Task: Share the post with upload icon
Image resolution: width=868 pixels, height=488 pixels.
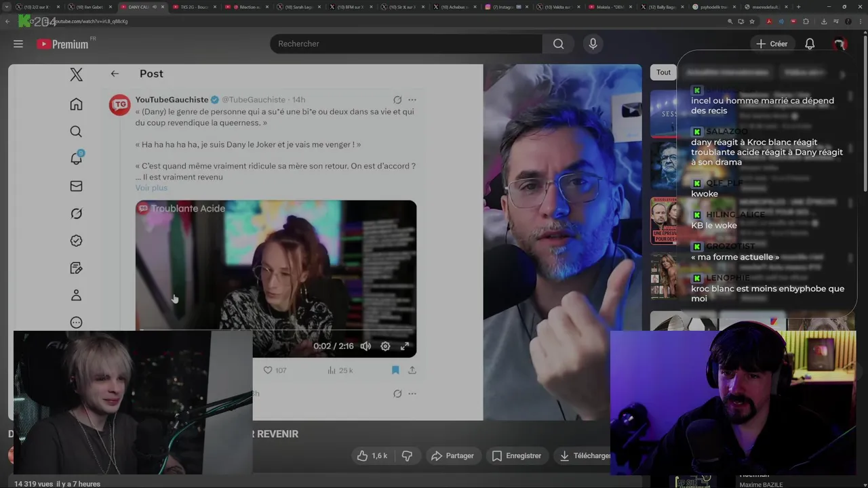Action: (x=412, y=370)
